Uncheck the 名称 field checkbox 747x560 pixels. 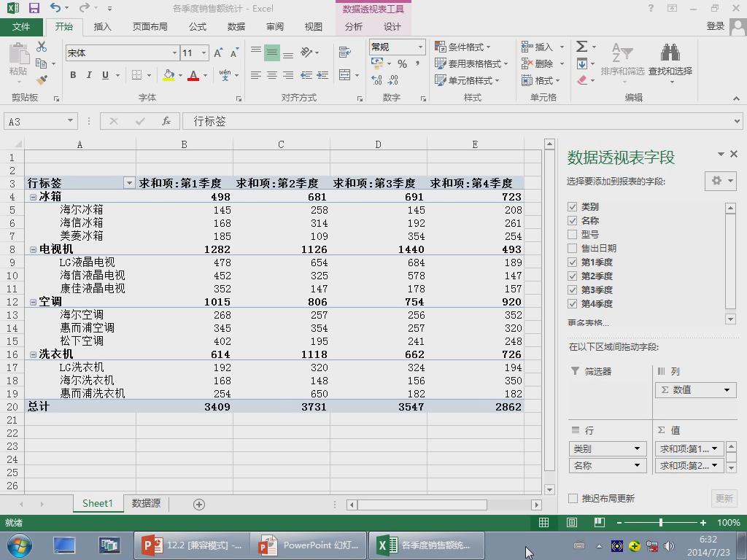point(572,220)
